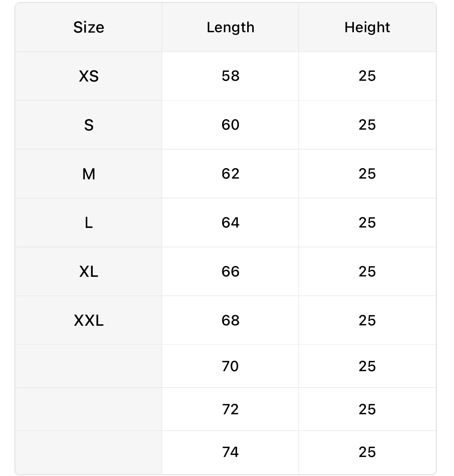Click the height value in the XS row

click(367, 76)
